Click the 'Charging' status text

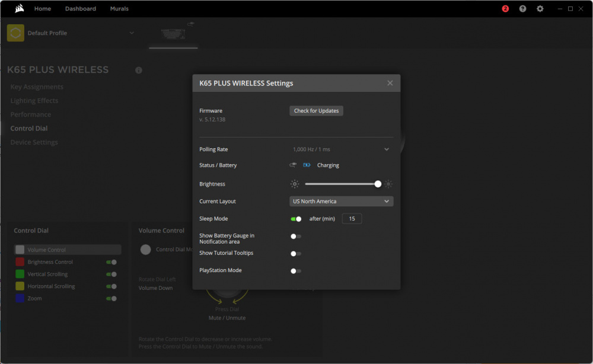pyautogui.click(x=328, y=165)
